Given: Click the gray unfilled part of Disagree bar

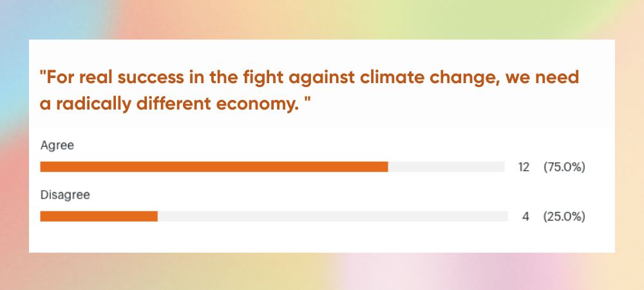Looking at the screenshot, I should (x=332, y=217).
